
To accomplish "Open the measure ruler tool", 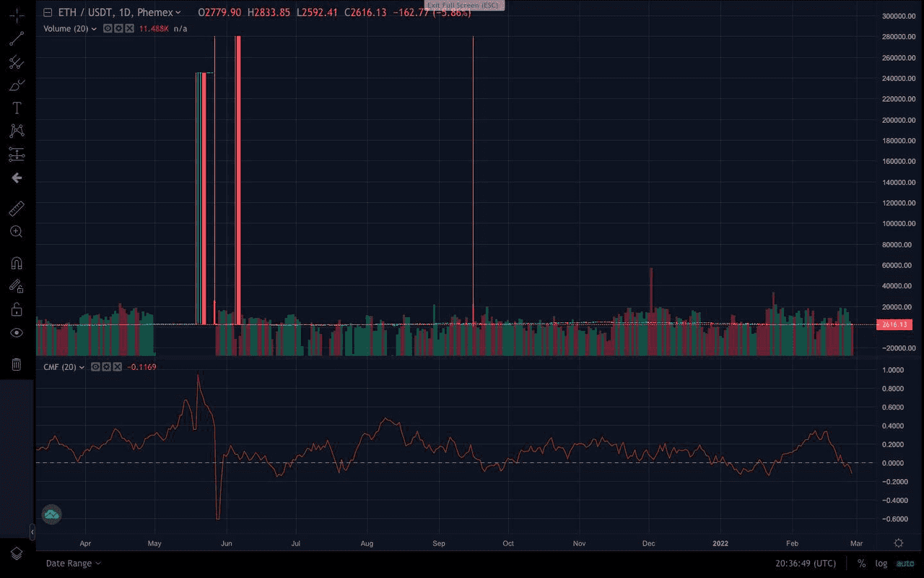I will [x=16, y=209].
